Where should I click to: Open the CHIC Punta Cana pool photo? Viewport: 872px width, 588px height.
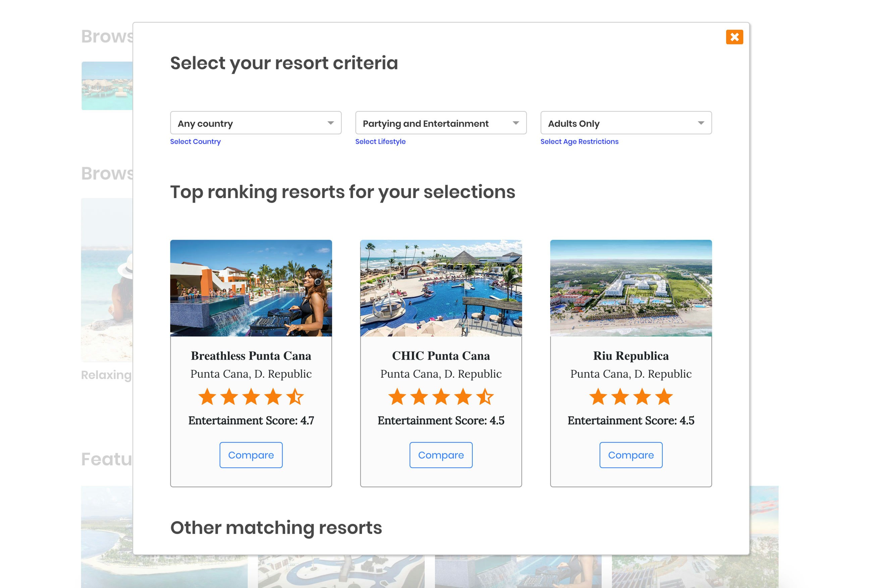pyautogui.click(x=441, y=288)
